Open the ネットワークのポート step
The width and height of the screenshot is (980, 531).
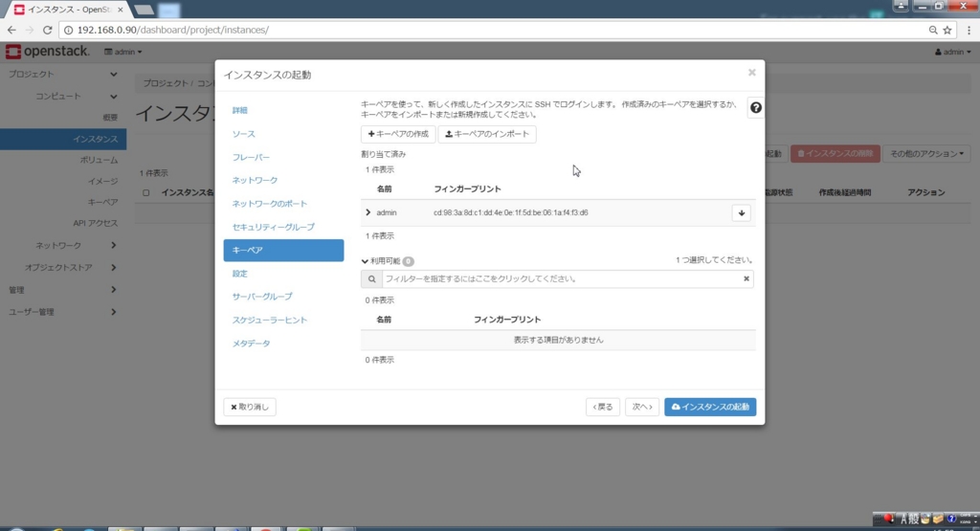270,204
